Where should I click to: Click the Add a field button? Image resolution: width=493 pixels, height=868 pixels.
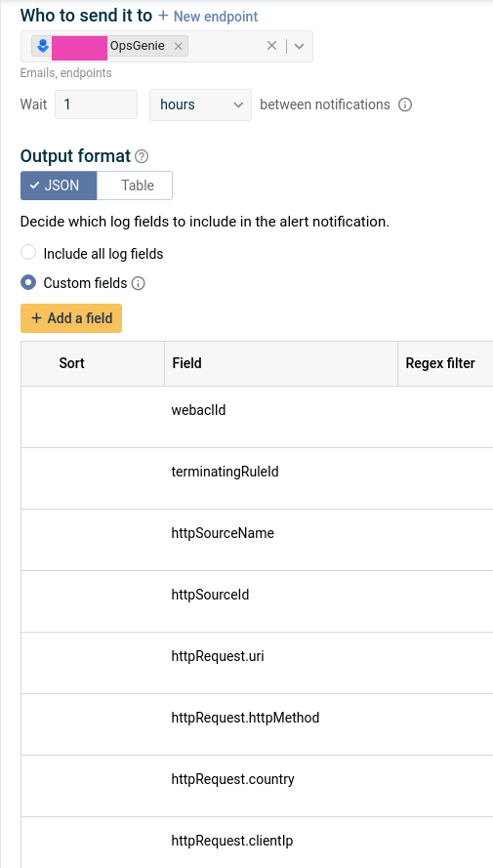pyautogui.click(x=71, y=318)
